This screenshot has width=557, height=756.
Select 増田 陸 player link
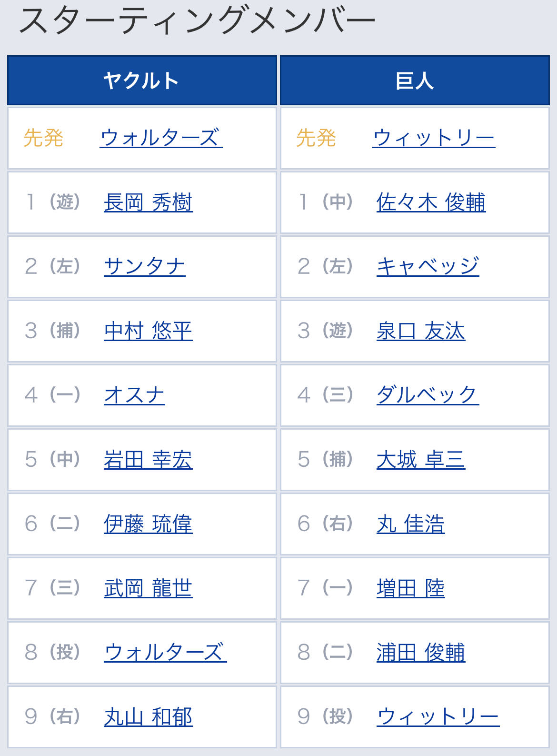click(x=410, y=588)
